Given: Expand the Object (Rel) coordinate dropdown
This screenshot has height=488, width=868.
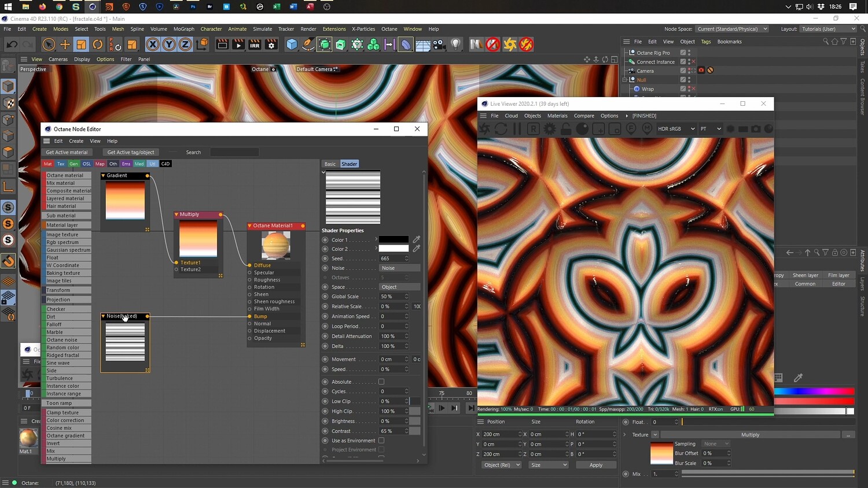Looking at the screenshot, I should click(501, 465).
